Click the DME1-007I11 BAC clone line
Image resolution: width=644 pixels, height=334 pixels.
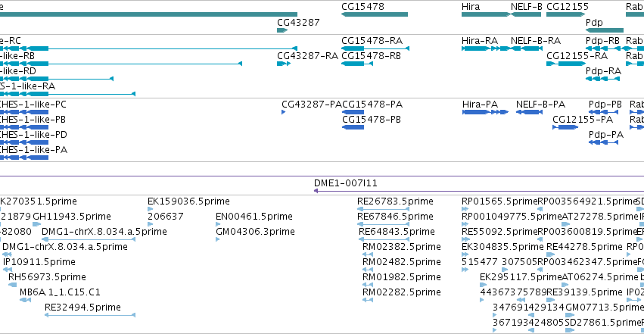point(479,191)
